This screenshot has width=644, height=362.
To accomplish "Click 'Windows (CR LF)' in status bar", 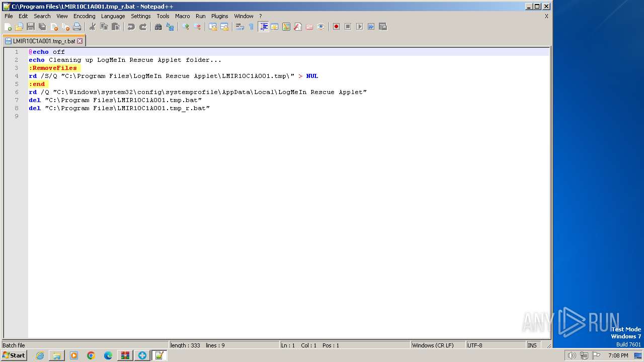I will click(x=433, y=345).
